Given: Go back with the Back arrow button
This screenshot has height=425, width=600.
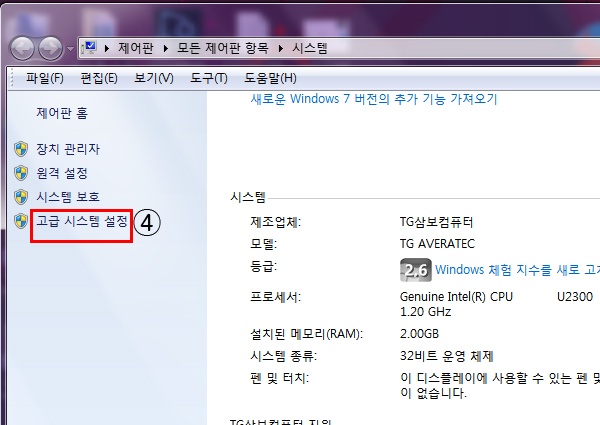Looking at the screenshot, I should (x=22, y=49).
